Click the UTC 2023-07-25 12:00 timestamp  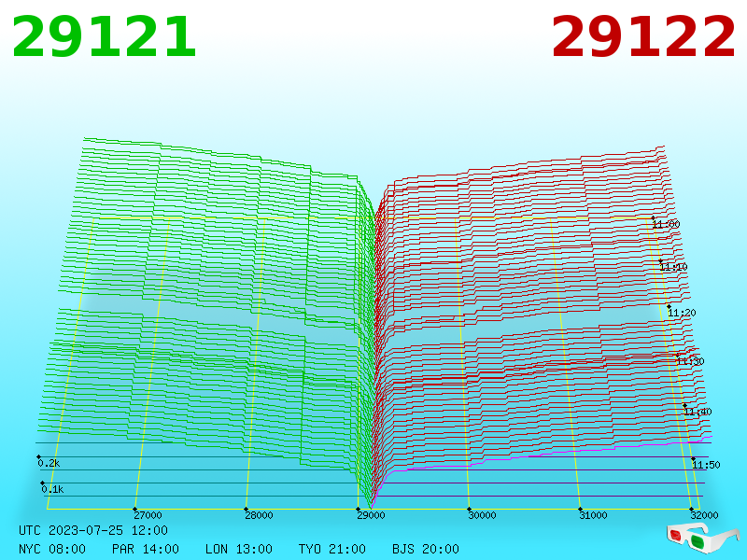(93, 530)
